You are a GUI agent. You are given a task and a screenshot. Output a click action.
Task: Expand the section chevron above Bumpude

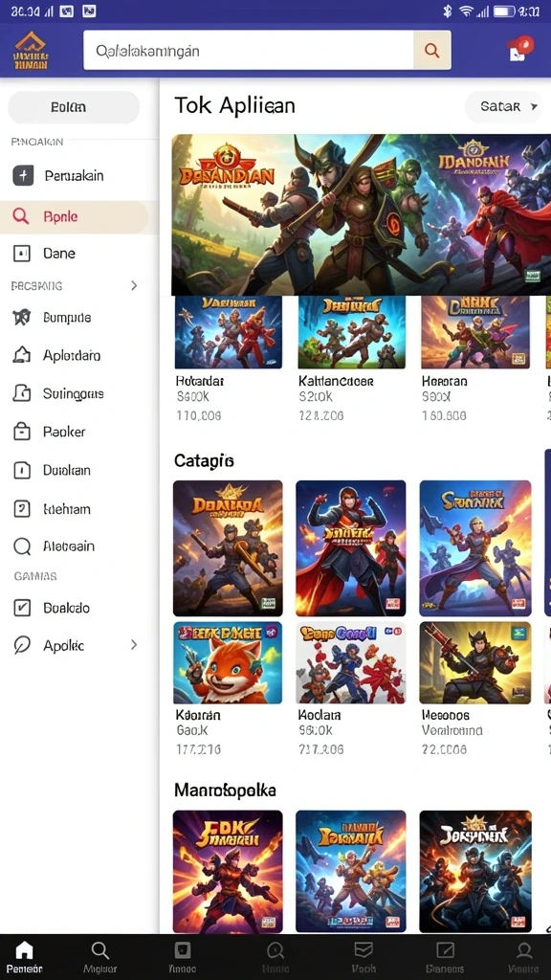pyautogui.click(x=134, y=285)
